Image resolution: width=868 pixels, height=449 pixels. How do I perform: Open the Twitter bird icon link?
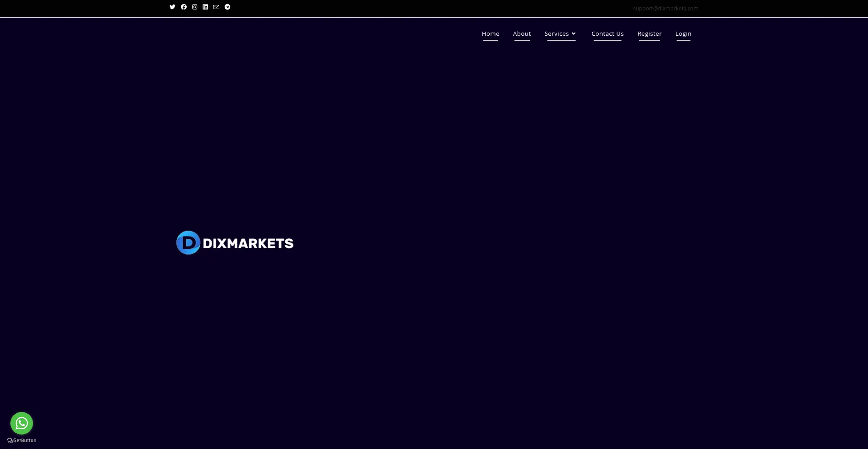[x=172, y=7]
